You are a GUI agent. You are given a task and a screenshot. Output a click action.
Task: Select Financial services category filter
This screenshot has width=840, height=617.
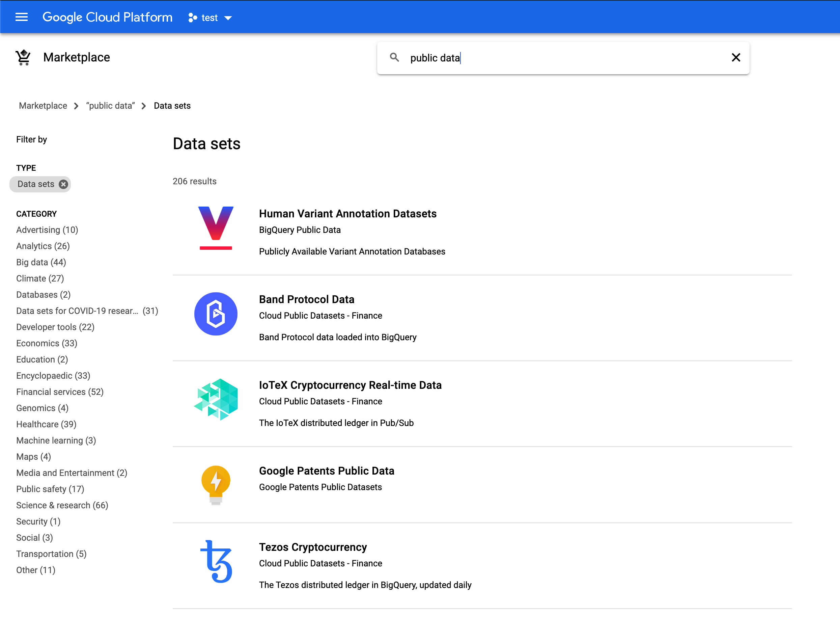click(59, 392)
